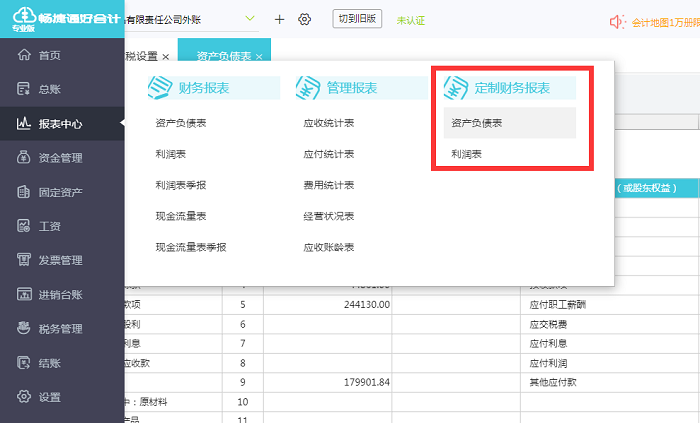Click the 进销台账 icon
This screenshot has width=700, height=423.
[24, 294]
